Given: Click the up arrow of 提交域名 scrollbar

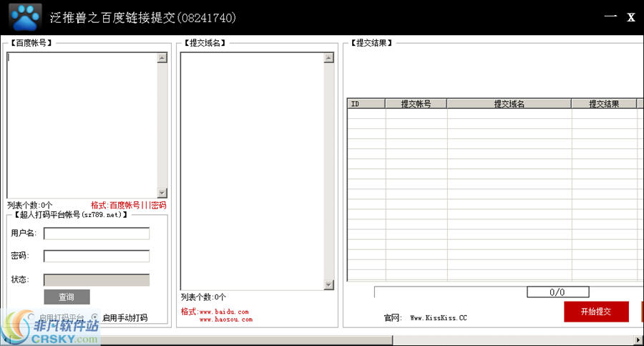Looking at the screenshot, I should coord(328,58).
